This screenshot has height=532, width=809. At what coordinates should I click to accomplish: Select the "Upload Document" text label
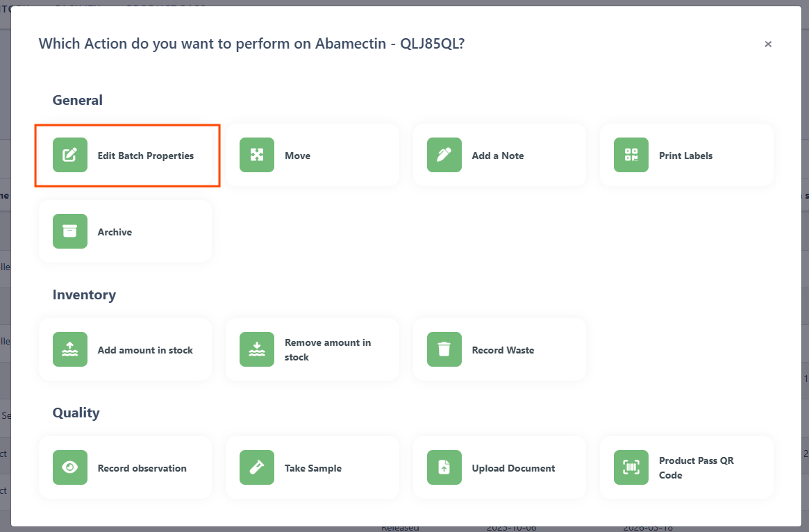514,468
